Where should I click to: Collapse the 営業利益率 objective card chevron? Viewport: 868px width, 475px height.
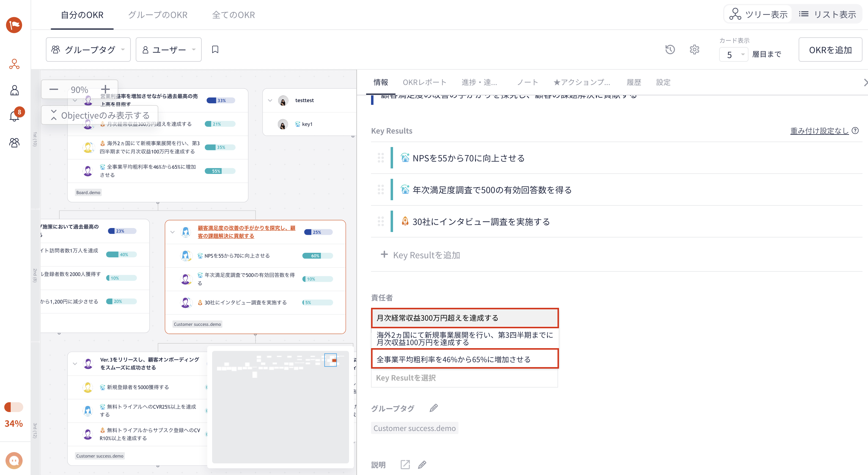coord(75,100)
